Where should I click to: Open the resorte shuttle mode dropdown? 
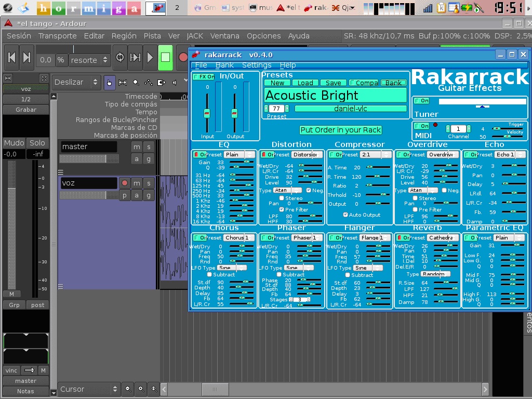89,60
